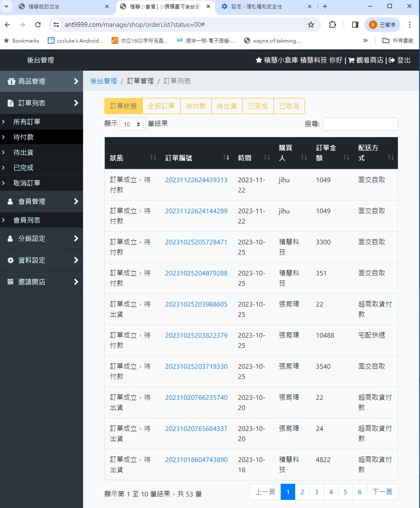The width and height of the screenshot is (420, 508).
Task: View site information icon in address bar
Action: click(x=56, y=25)
